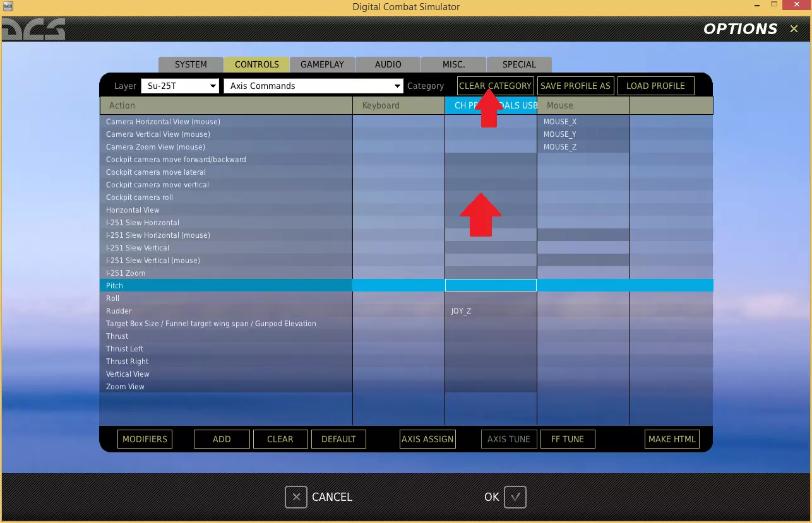
Task: Select the Rudder action label
Action: [x=119, y=311]
